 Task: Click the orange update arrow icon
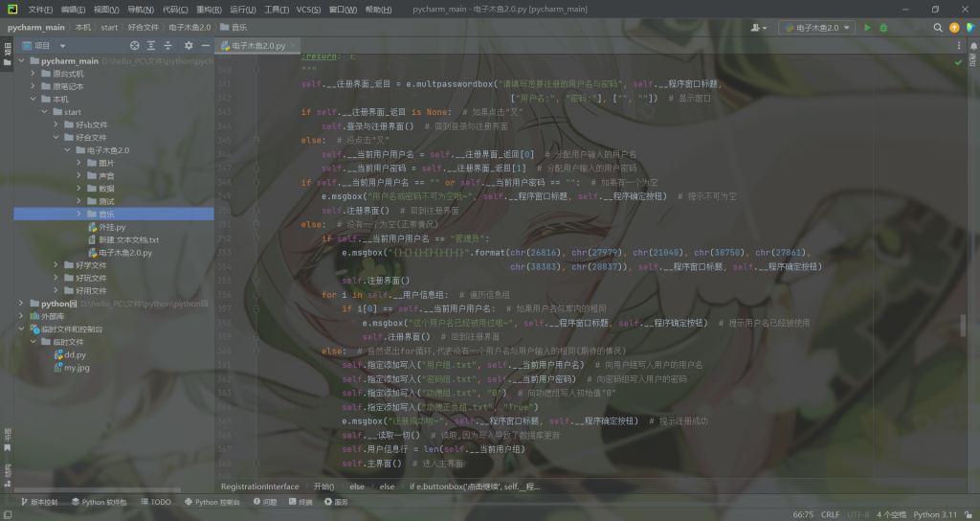pos(954,28)
